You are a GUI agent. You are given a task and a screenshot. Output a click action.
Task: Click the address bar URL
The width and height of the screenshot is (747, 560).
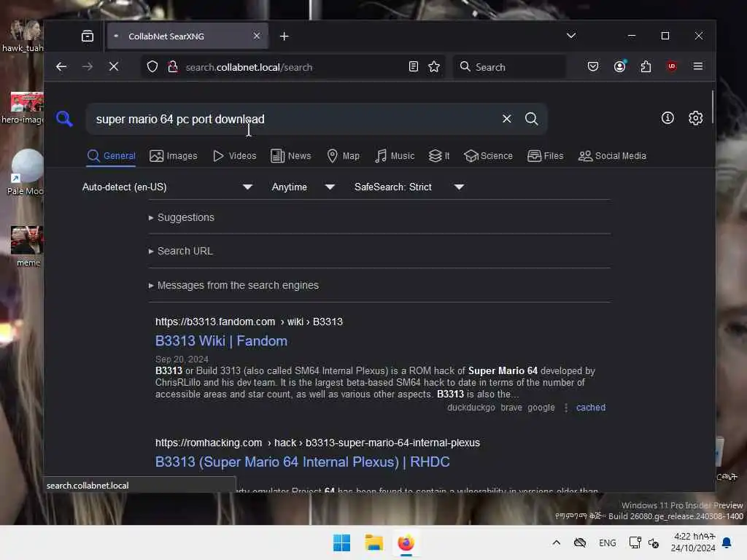coord(249,67)
